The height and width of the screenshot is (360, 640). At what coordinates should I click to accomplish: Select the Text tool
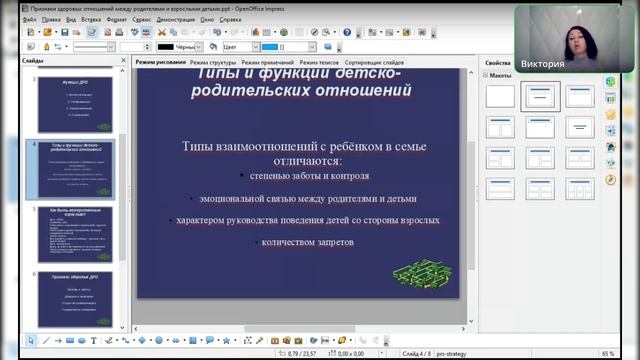(x=93, y=340)
